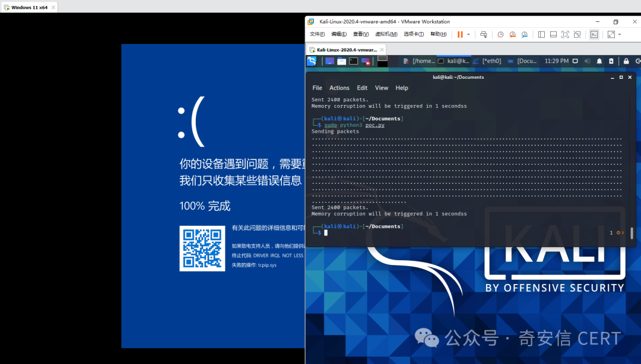Switch to the [/home... taskbar window
The width and height of the screenshot is (641, 364).
coord(419,61)
